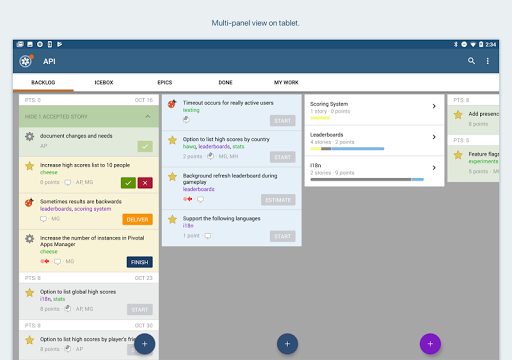Accept story with the green checkmark button
Viewport: 512px width, 360px height.
click(x=128, y=183)
